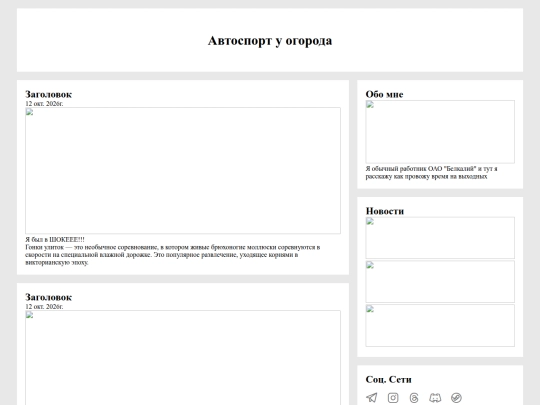Open the second Новости image
This screenshot has width=540, height=405.
[x=440, y=281]
